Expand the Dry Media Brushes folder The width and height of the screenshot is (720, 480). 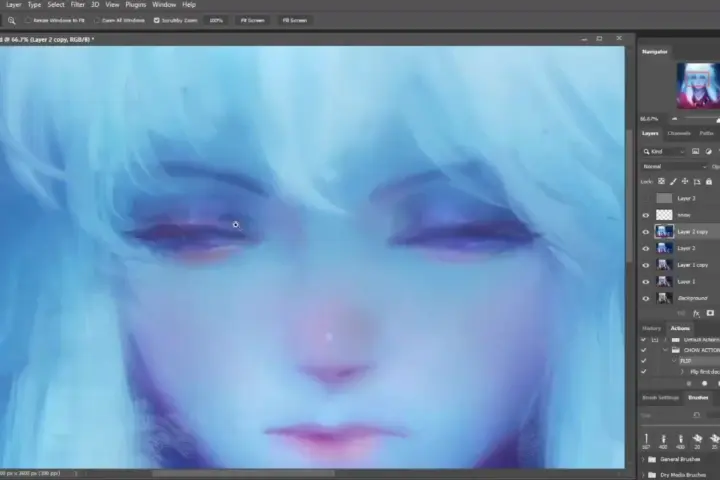click(x=644, y=475)
